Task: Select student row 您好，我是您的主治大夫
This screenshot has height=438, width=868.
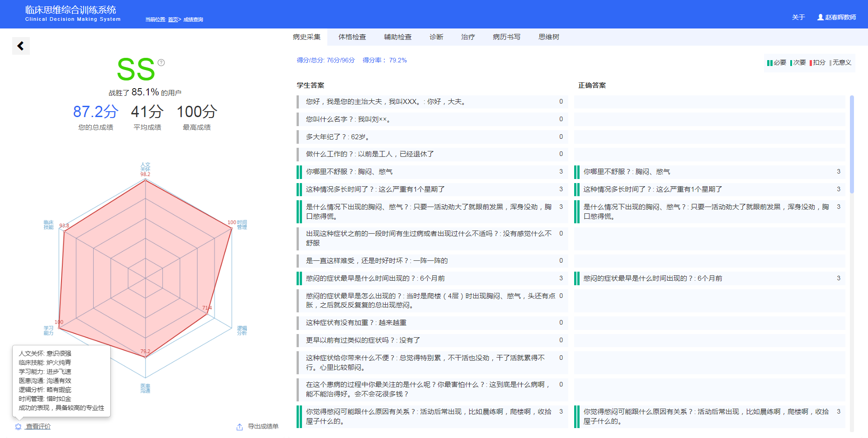Action: click(x=432, y=102)
